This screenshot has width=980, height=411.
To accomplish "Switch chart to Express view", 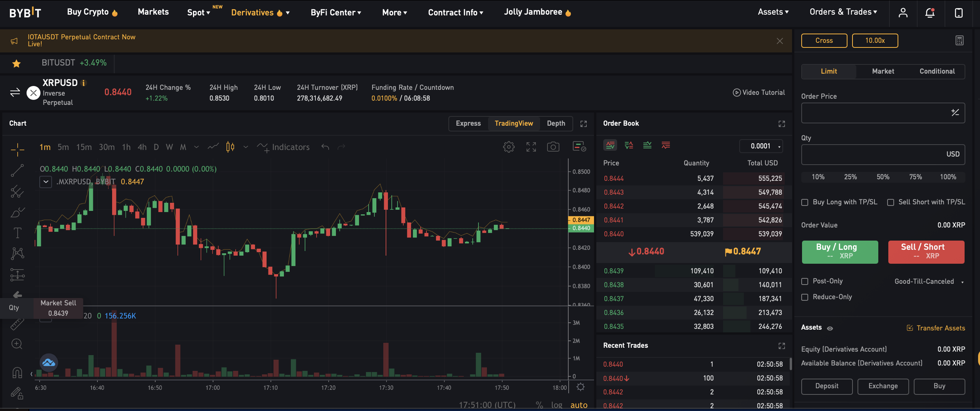I will click(x=468, y=123).
